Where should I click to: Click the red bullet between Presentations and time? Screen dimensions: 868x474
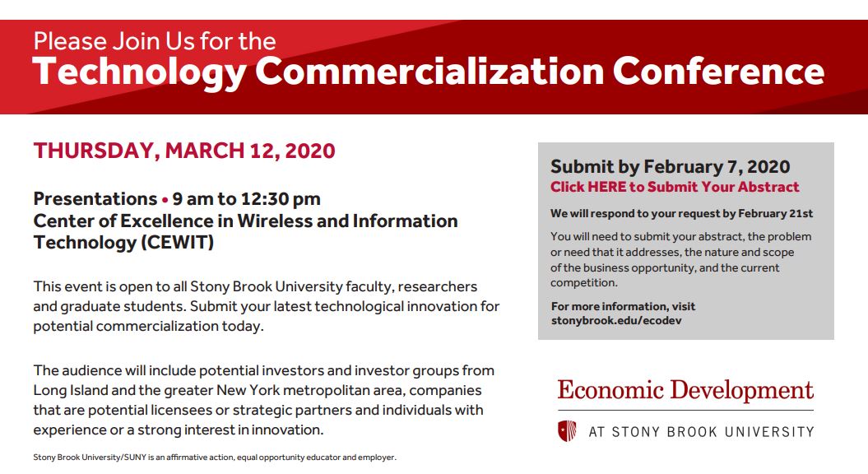point(165,199)
